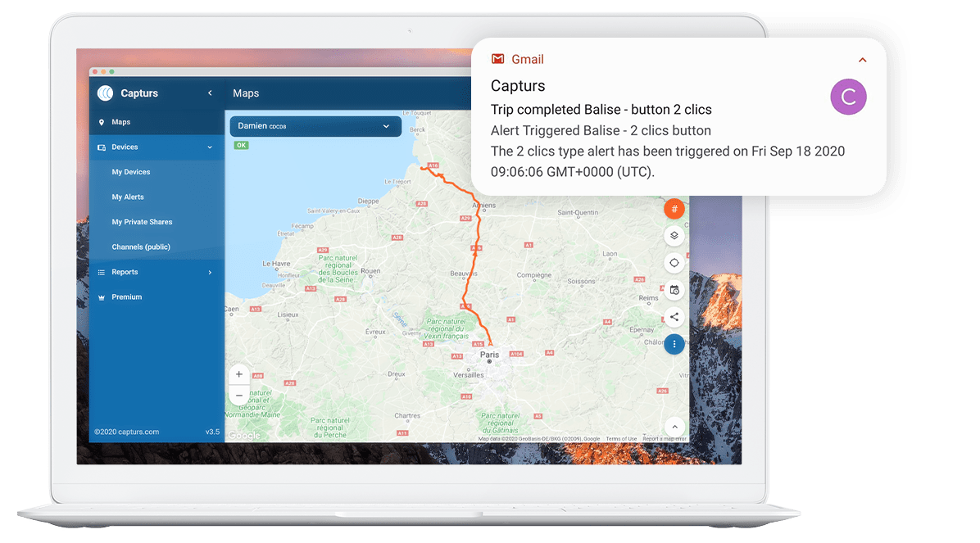980x543 pixels.
Task: Click the Paris label on map
Action: [x=489, y=355]
